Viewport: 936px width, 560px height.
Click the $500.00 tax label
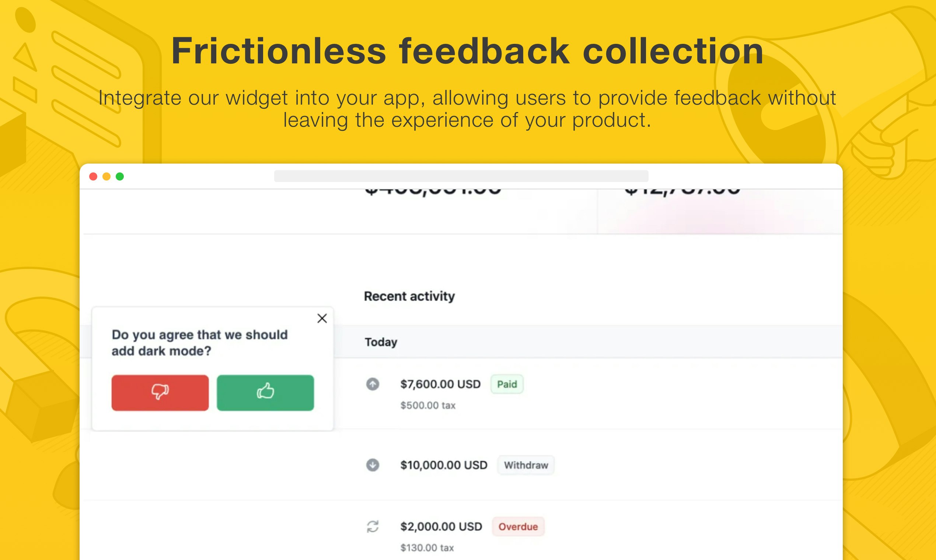[428, 405]
